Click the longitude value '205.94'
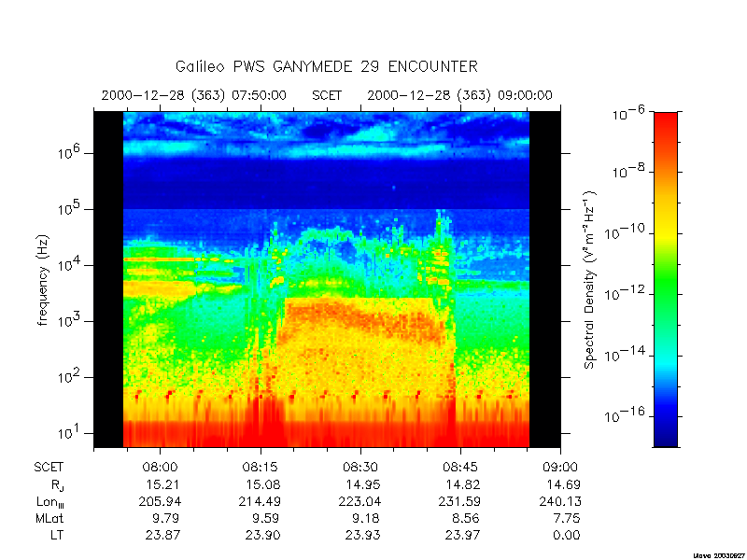Viewport: 747px width, 560px height. [x=160, y=501]
